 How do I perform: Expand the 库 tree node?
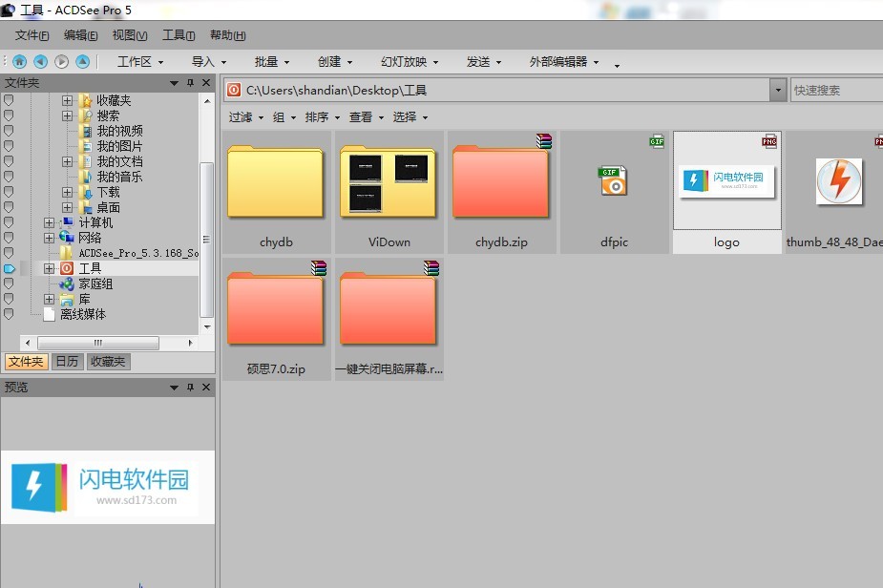[x=50, y=299]
